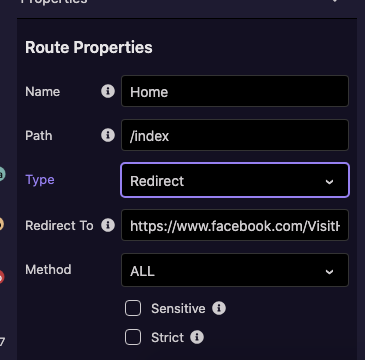365x360 pixels.
Task: Collapse the Properties panel header chevron
Action: click(335, 1)
